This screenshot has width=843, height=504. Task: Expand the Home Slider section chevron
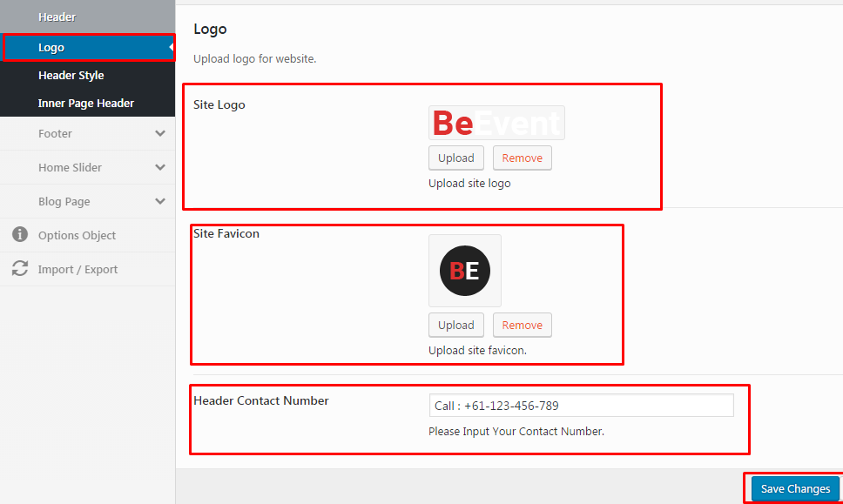(160, 167)
